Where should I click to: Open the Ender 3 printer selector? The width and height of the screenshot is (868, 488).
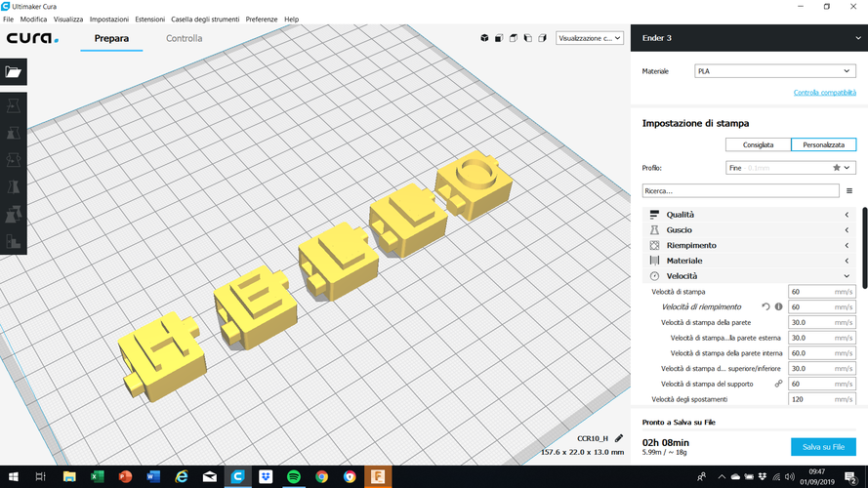click(x=749, y=38)
